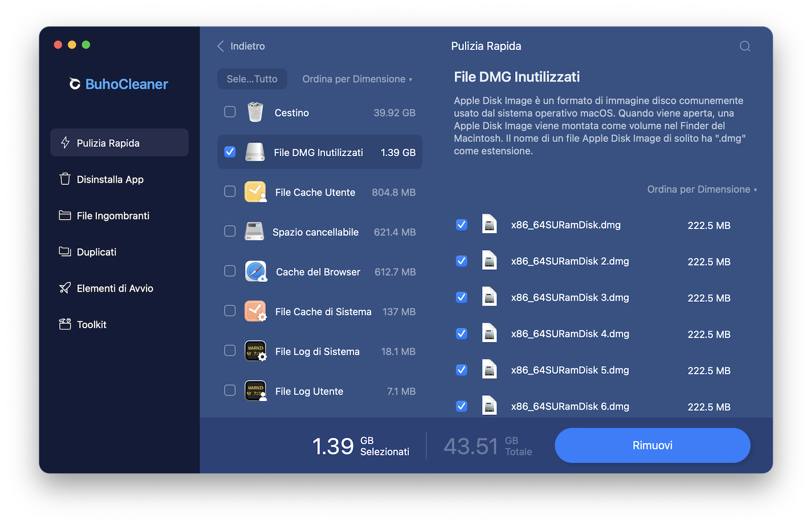Select the Spazio cancellabile row label

click(315, 232)
